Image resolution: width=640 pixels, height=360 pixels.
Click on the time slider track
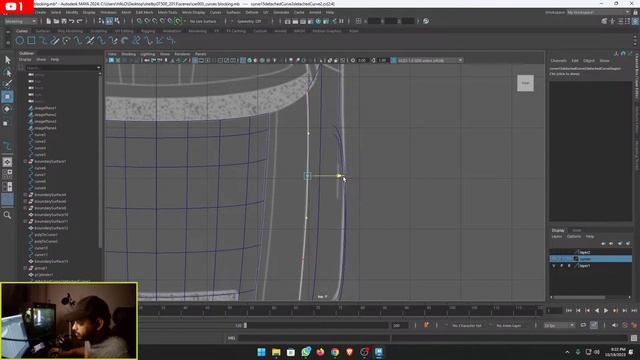pos(340,311)
